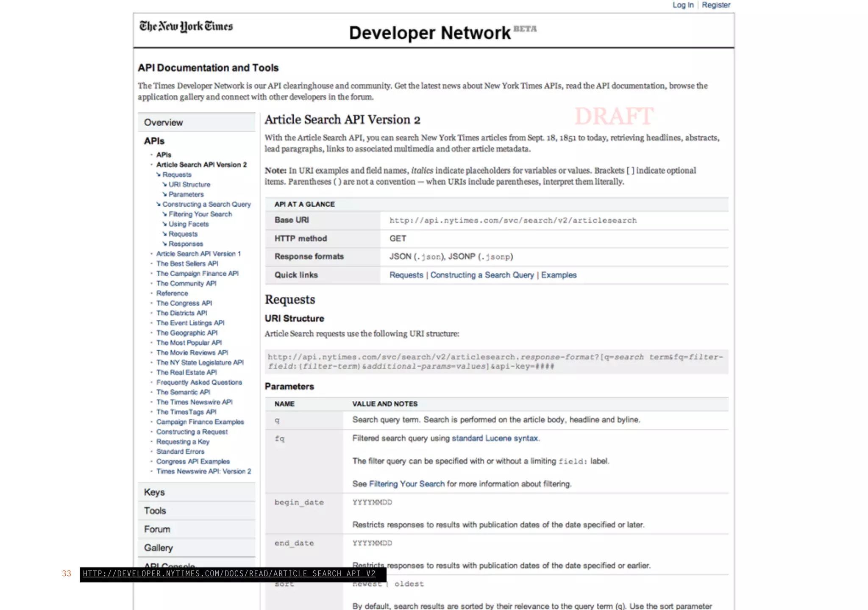Click Requests quick link in glance table

406,275
